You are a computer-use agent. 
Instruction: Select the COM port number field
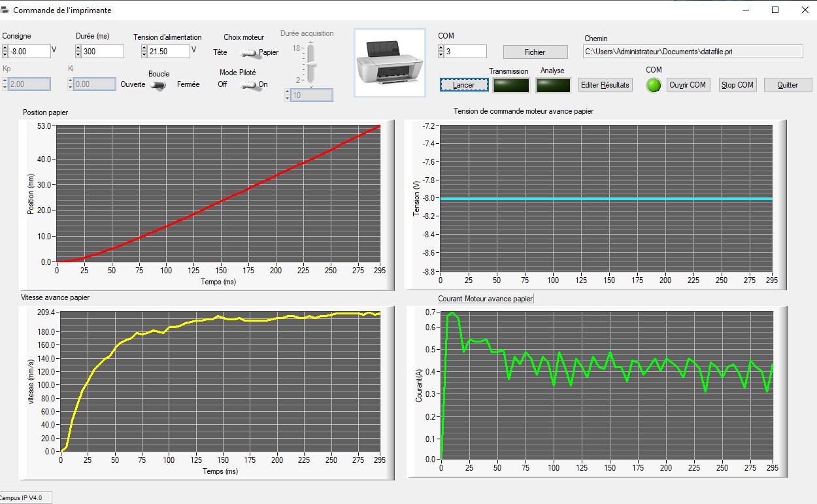pyautogui.click(x=465, y=51)
